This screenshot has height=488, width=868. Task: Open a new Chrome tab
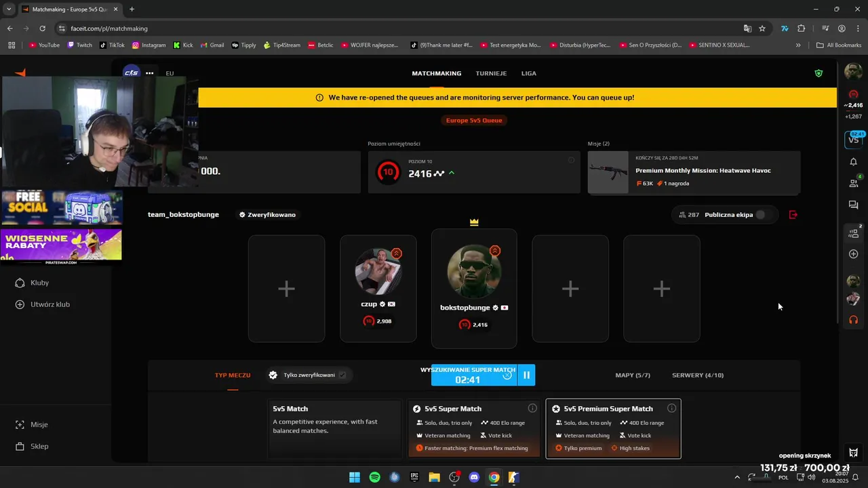[132, 9]
